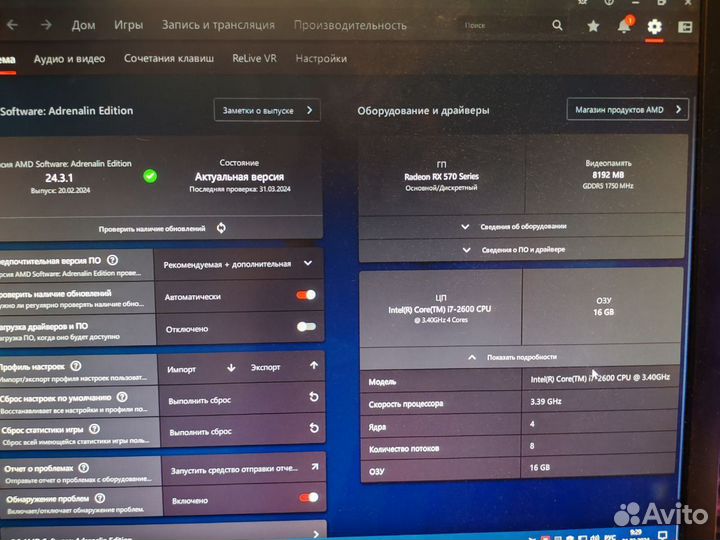Click the search magnifier icon
Image resolution: width=720 pixels, height=540 pixels.
tap(557, 25)
